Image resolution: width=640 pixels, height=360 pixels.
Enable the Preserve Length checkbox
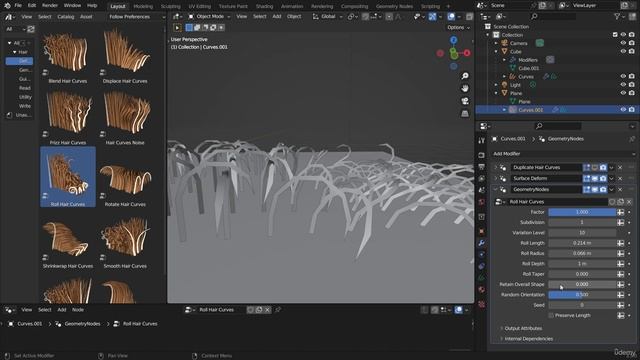[551, 316]
